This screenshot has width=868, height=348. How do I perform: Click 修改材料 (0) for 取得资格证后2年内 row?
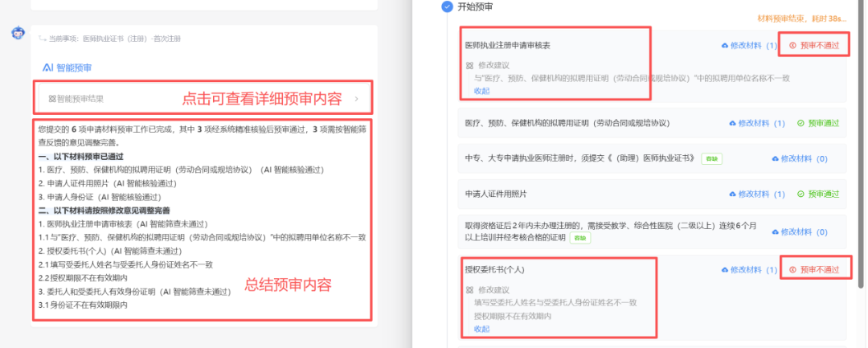(x=804, y=231)
